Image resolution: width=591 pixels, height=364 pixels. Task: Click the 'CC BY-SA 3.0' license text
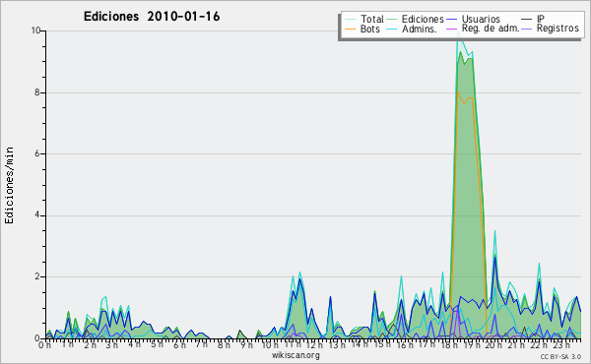click(560, 357)
